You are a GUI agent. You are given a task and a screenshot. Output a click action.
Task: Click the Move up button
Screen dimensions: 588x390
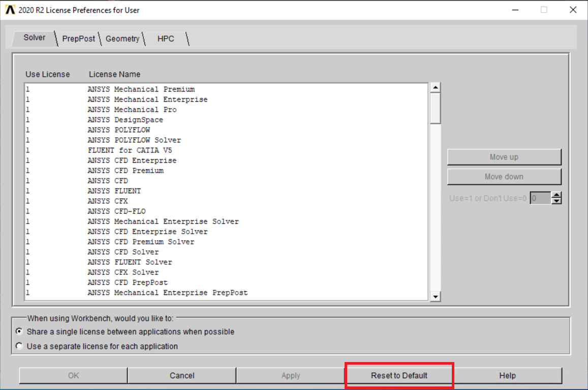504,157
